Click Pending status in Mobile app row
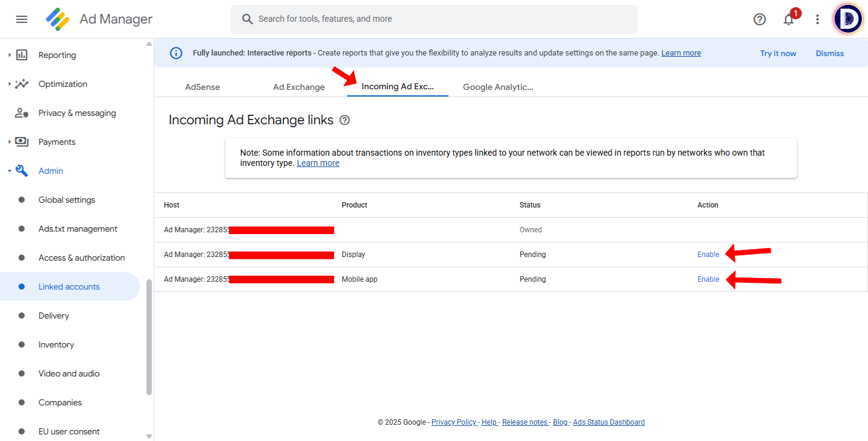Viewport: 868px width, 441px height. coord(533,279)
